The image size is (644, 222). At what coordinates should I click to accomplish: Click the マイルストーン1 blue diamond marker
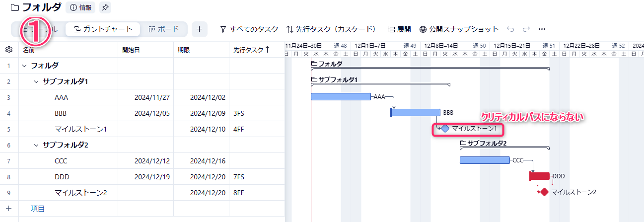coord(445,129)
